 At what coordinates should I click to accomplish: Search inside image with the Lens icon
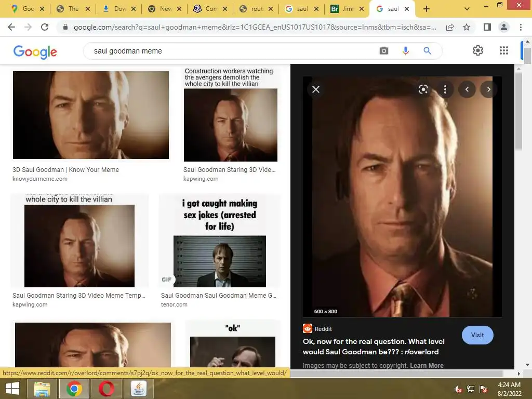(x=423, y=89)
